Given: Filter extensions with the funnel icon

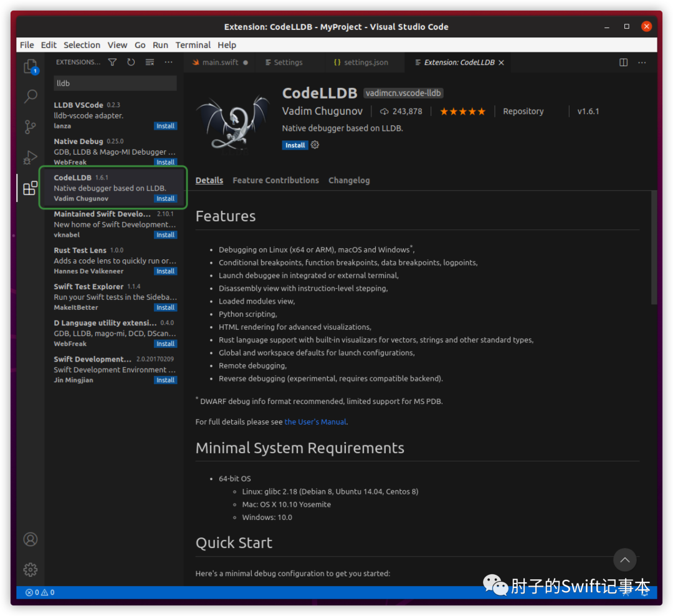Looking at the screenshot, I should coord(112,62).
